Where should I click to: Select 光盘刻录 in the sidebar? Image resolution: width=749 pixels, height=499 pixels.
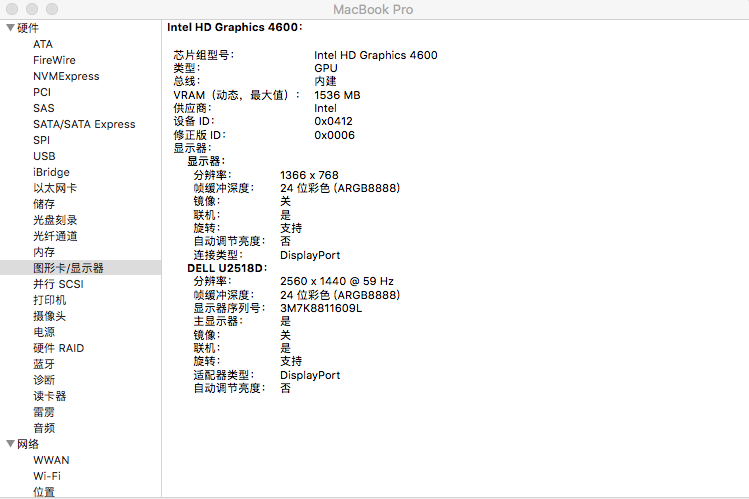tap(55, 220)
